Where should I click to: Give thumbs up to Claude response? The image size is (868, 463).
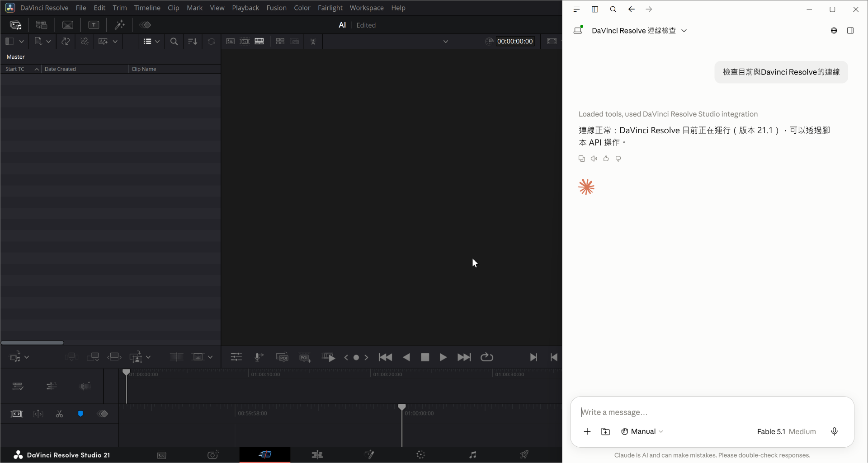coord(606,159)
